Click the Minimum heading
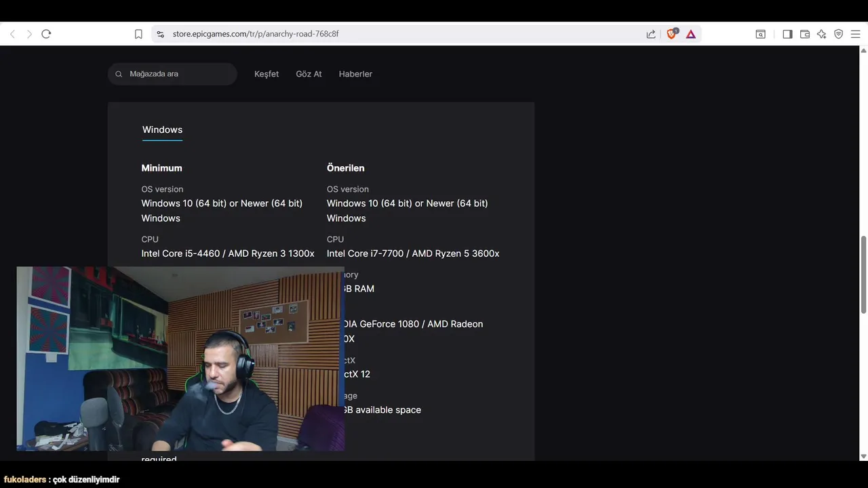This screenshot has width=868, height=488. click(161, 168)
